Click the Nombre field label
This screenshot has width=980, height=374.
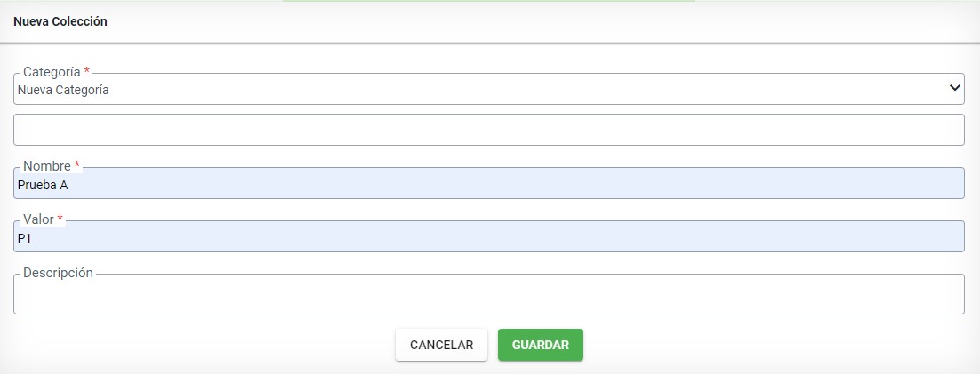47,166
